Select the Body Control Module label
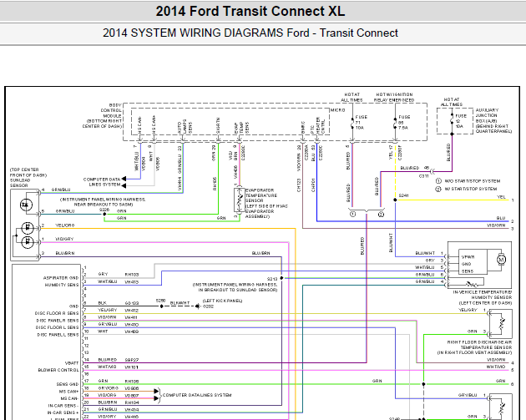This screenshot has height=420, width=526. 103,116
